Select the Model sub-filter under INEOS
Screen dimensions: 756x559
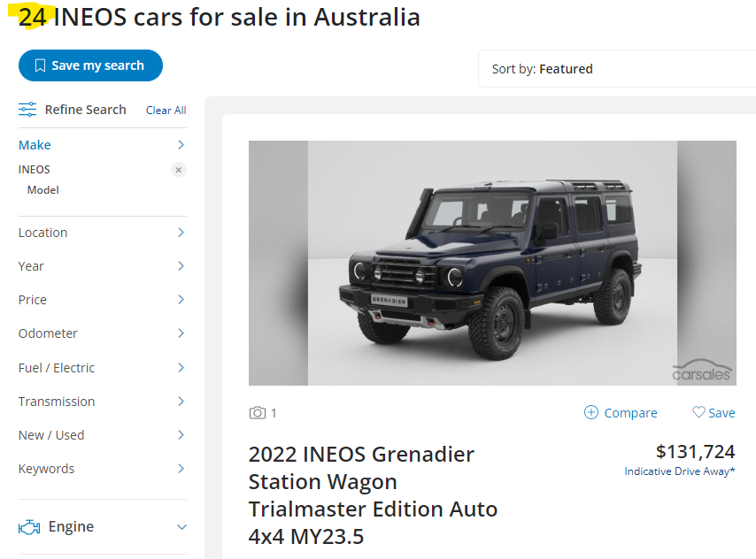pyautogui.click(x=43, y=190)
